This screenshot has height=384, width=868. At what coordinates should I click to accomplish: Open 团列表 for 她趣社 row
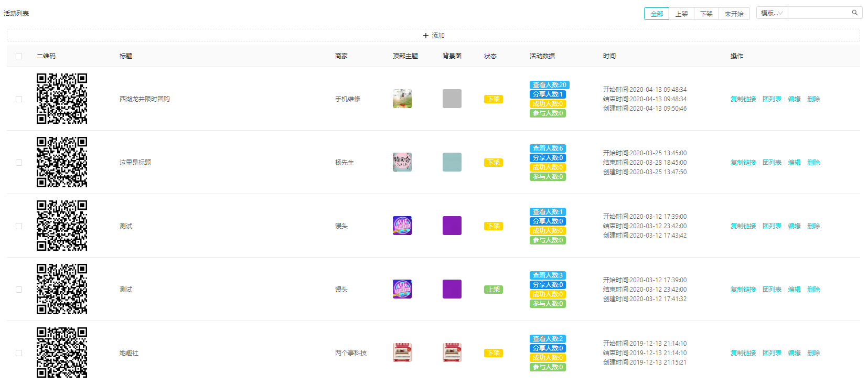pyautogui.click(x=772, y=353)
